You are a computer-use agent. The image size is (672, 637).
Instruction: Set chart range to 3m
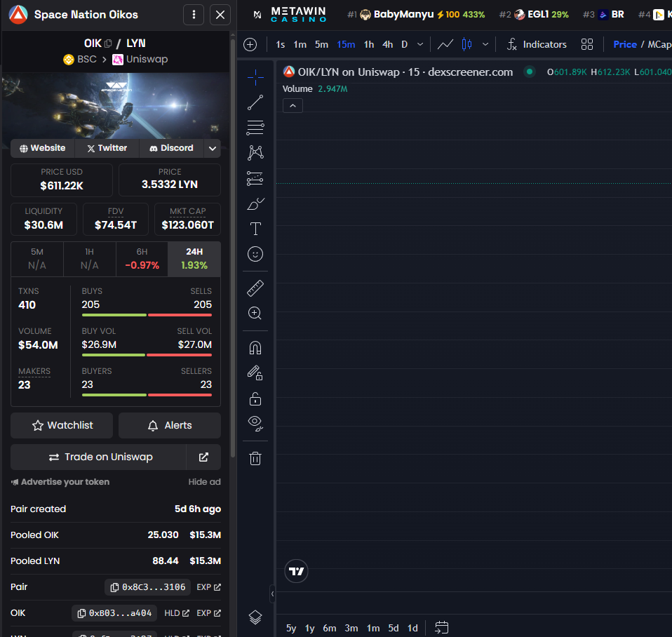pyautogui.click(x=351, y=628)
